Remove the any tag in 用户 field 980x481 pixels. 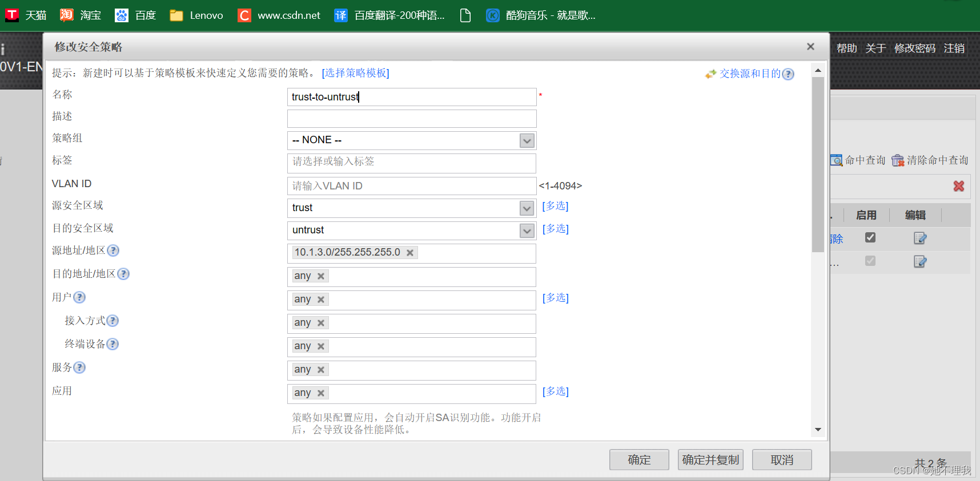321,300
